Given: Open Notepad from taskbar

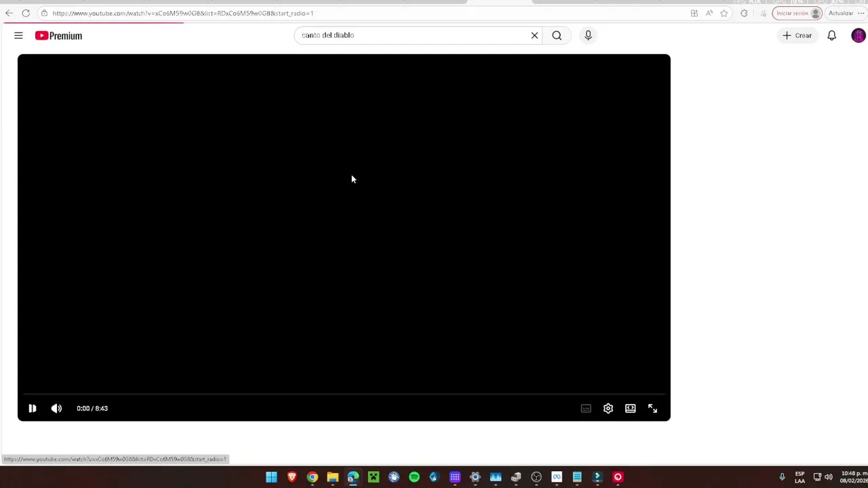Looking at the screenshot, I should click(576, 477).
